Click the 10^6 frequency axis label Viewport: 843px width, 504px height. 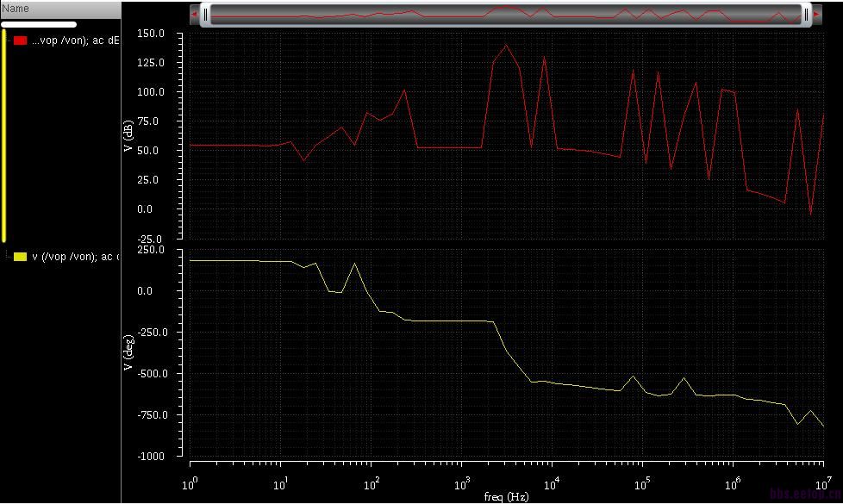pyautogui.click(x=733, y=484)
